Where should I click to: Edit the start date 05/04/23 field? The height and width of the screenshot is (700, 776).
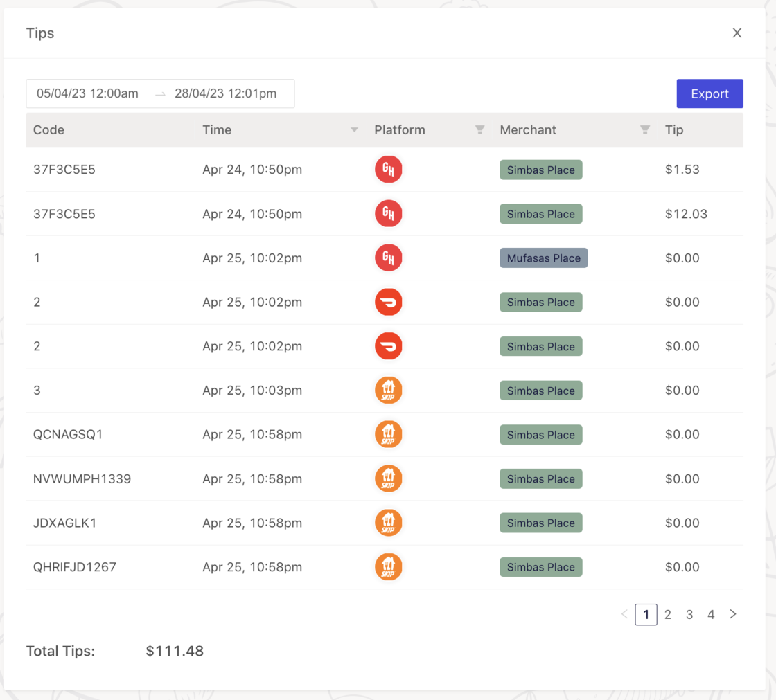88,93
